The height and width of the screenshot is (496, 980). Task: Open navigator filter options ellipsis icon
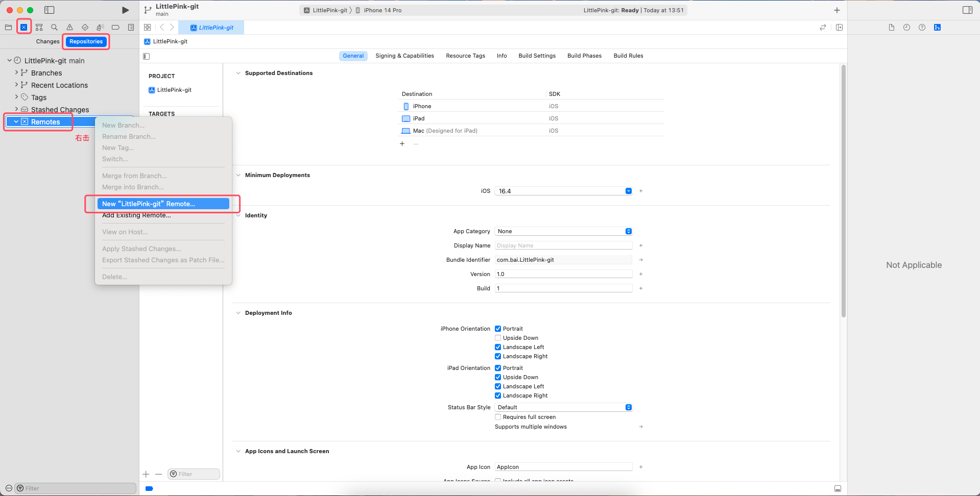tap(9, 488)
